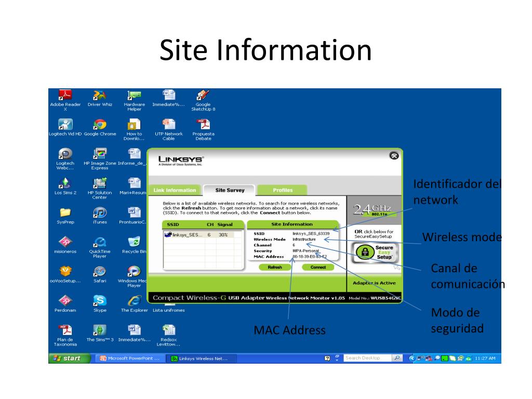532x399 pixels.
Task: Click the 00-18-39-E0-83-F2 MAC address value
Action: (310, 257)
